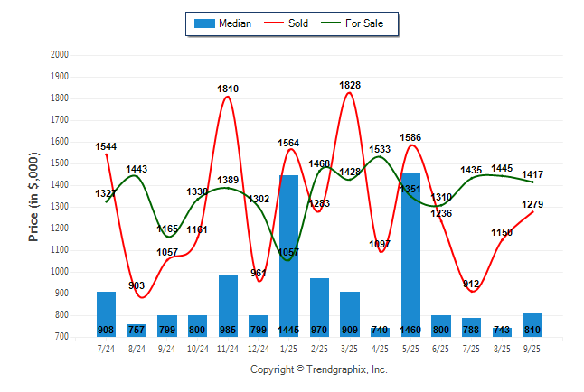Click the 11/24 median bar labeled 985
This screenshot has height=392, width=584.
228,305
